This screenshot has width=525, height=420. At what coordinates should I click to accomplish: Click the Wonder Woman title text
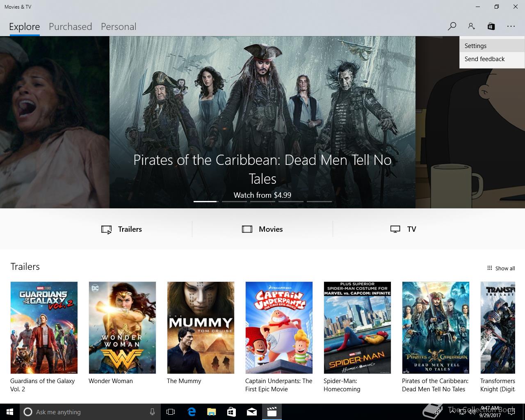tap(111, 381)
